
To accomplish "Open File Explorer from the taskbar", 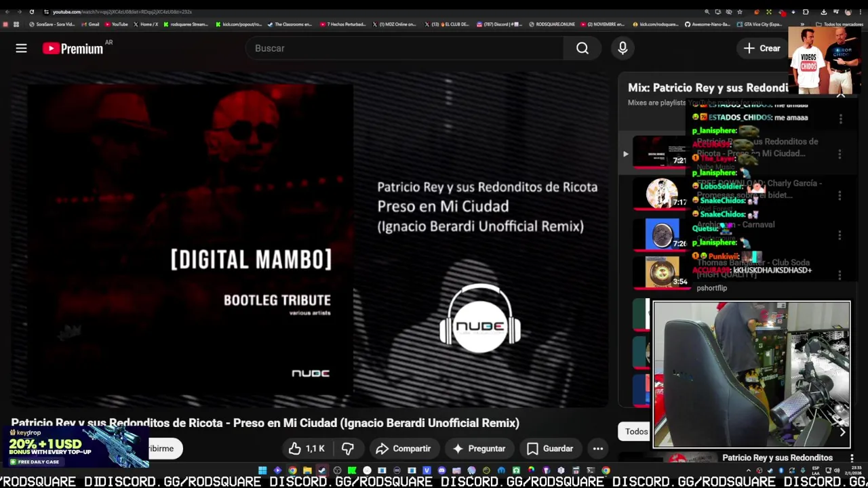I will (307, 470).
